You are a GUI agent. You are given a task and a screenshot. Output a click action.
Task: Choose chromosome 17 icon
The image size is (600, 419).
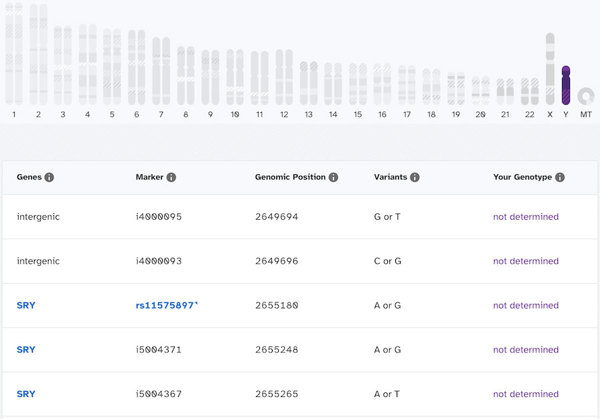pos(407,85)
